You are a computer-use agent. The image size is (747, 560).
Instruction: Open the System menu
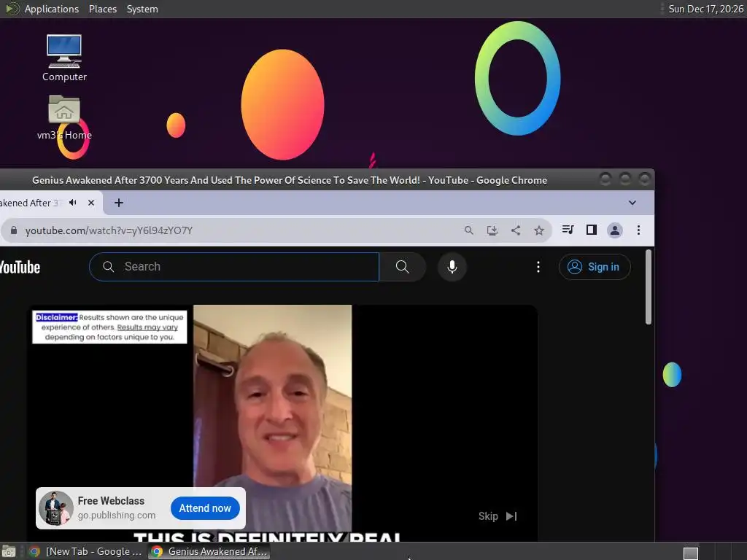pos(142,9)
